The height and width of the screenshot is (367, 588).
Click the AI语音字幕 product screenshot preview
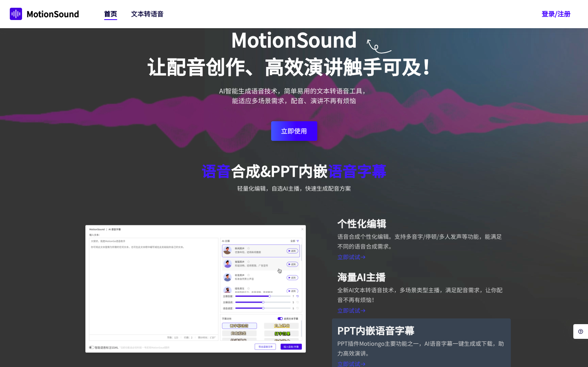(196, 289)
